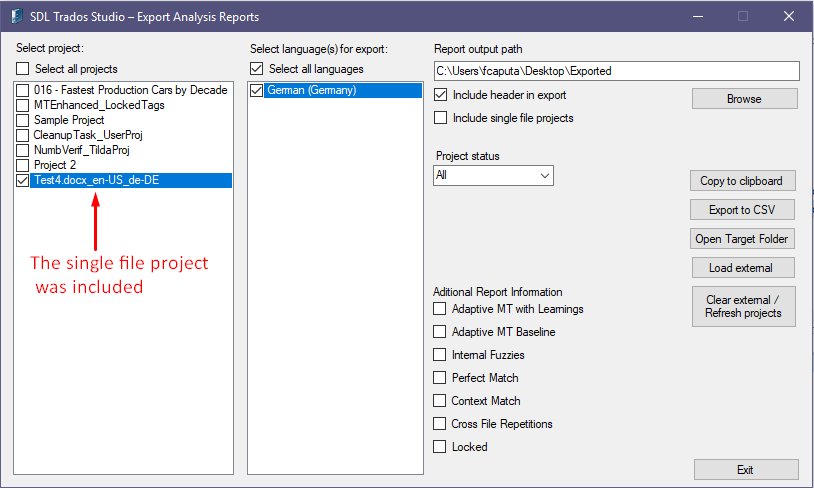Click Clear external / Refresh projects button
The width and height of the screenshot is (814, 488).
[x=743, y=306]
